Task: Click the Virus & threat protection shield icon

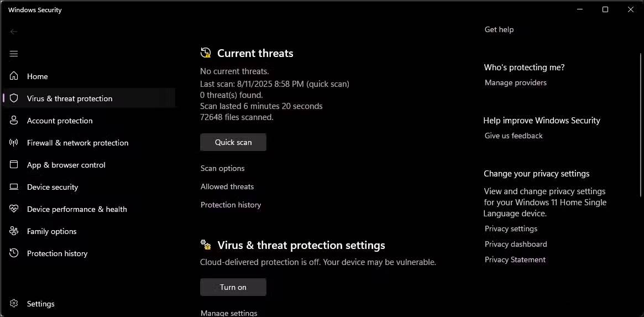Action: tap(14, 98)
